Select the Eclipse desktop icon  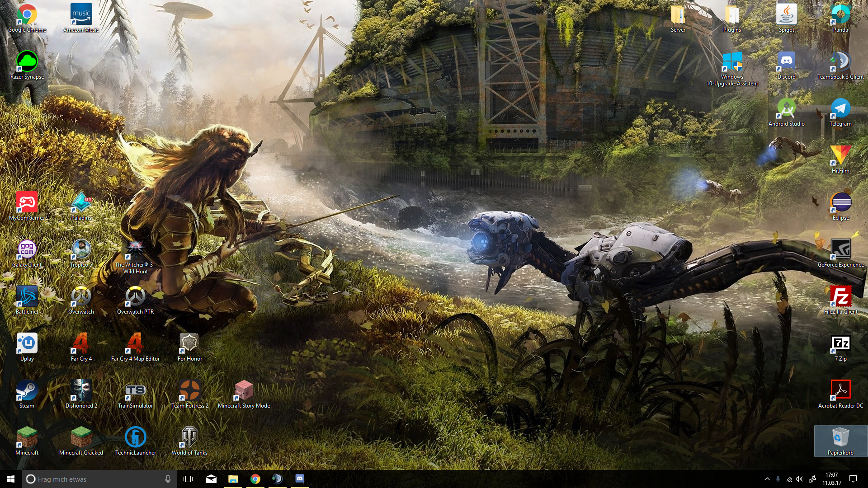(x=841, y=206)
